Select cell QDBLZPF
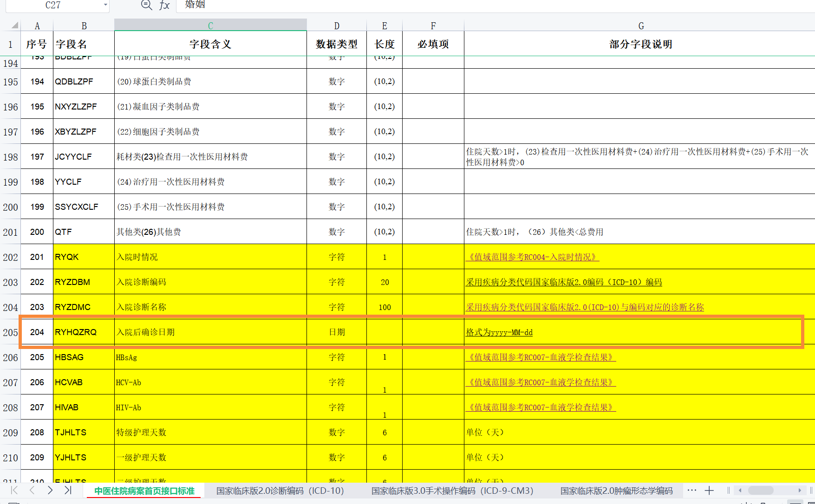 click(x=84, y=82)
